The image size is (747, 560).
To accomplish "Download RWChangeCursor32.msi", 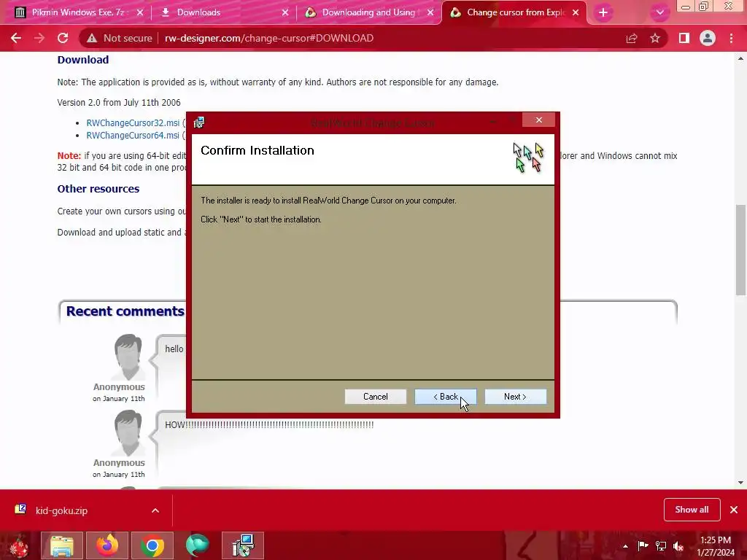I will (x=133, y=122).
